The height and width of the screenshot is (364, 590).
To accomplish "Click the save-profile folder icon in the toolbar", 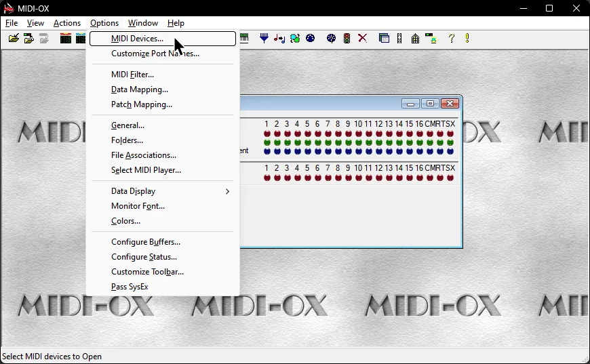I will [x=28, y=39].
